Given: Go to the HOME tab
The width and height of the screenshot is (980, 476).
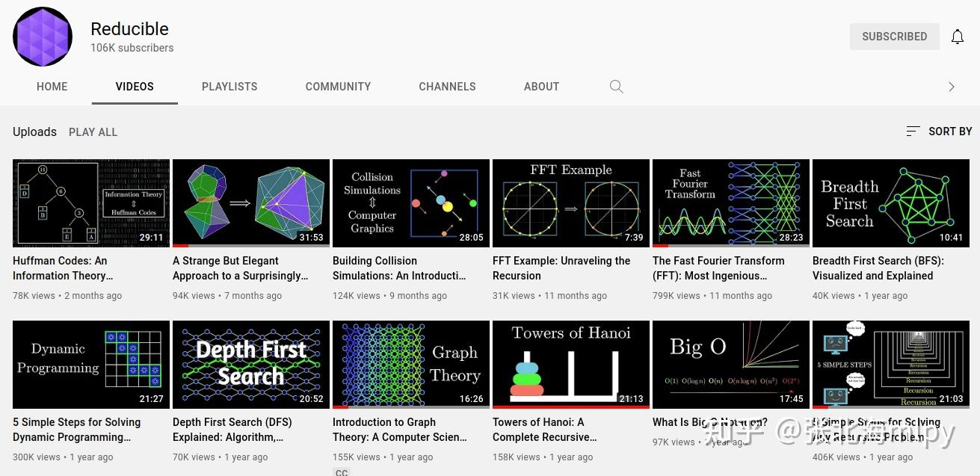Looking at the screenshot, I should tap(52, 87).
